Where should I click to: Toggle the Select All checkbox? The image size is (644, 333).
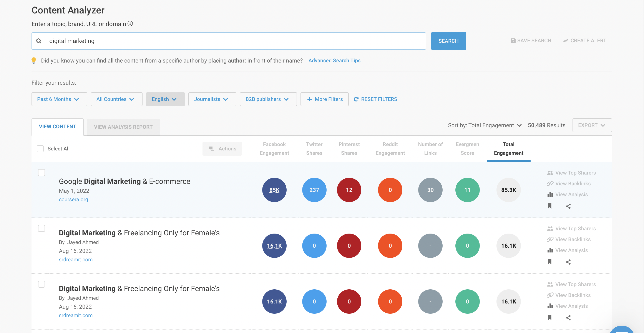pos(40,149)
